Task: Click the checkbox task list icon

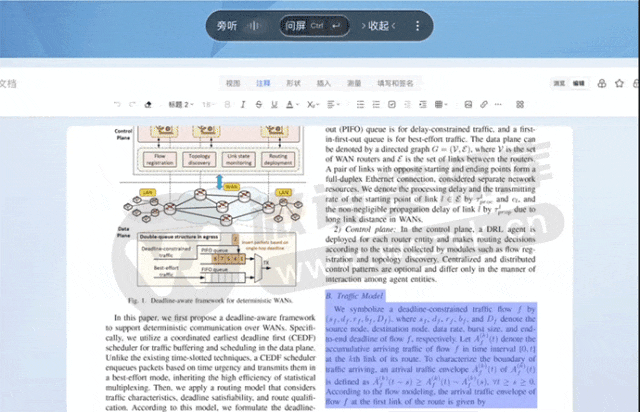Action: (392, 105)
